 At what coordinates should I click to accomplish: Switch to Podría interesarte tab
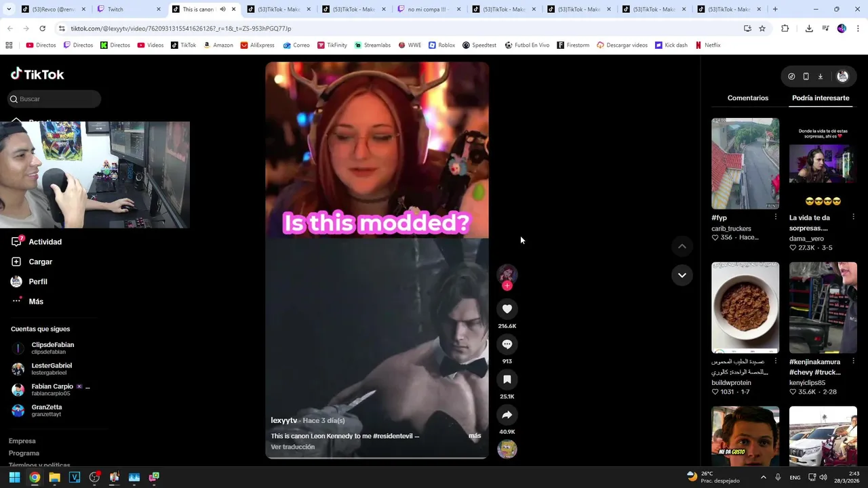click(x=821, y=98)
